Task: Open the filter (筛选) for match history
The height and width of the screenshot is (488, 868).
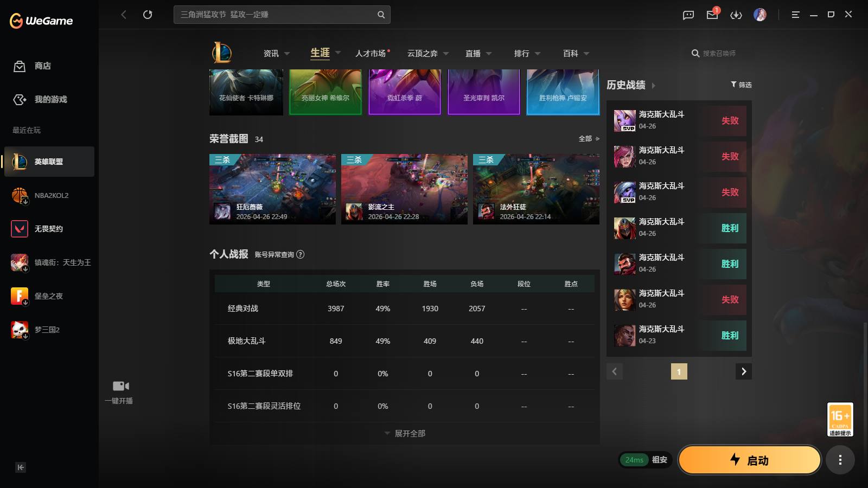Action: 741,85
